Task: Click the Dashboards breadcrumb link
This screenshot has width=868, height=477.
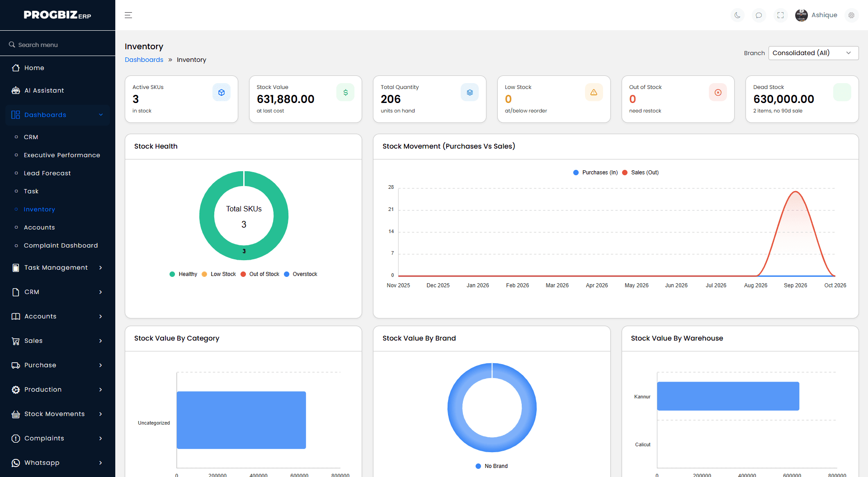Action: click(144, 60)
